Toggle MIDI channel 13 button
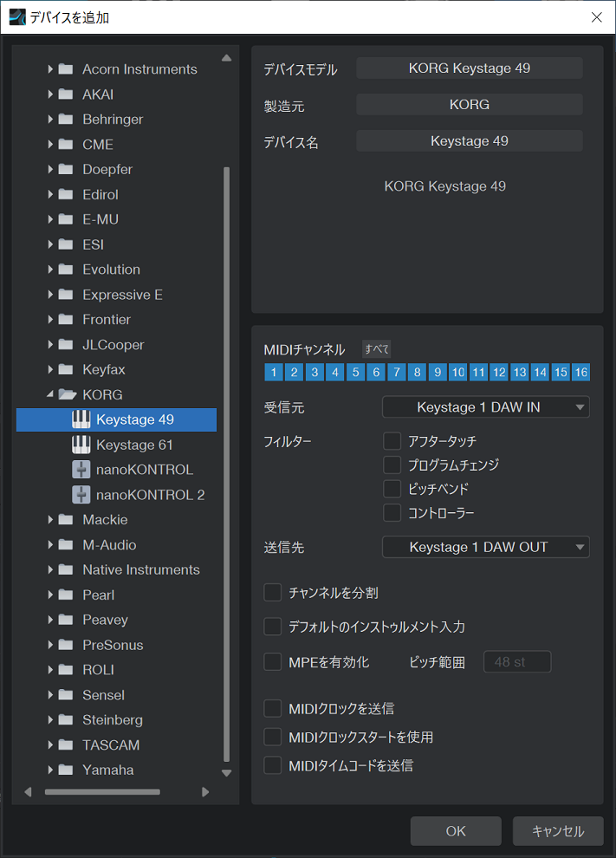 tap(520, 373)
